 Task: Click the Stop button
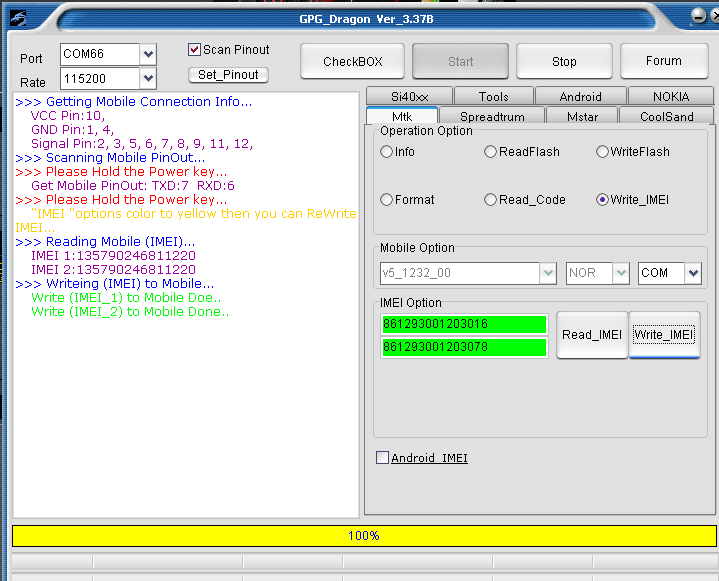tap(564, 61)
